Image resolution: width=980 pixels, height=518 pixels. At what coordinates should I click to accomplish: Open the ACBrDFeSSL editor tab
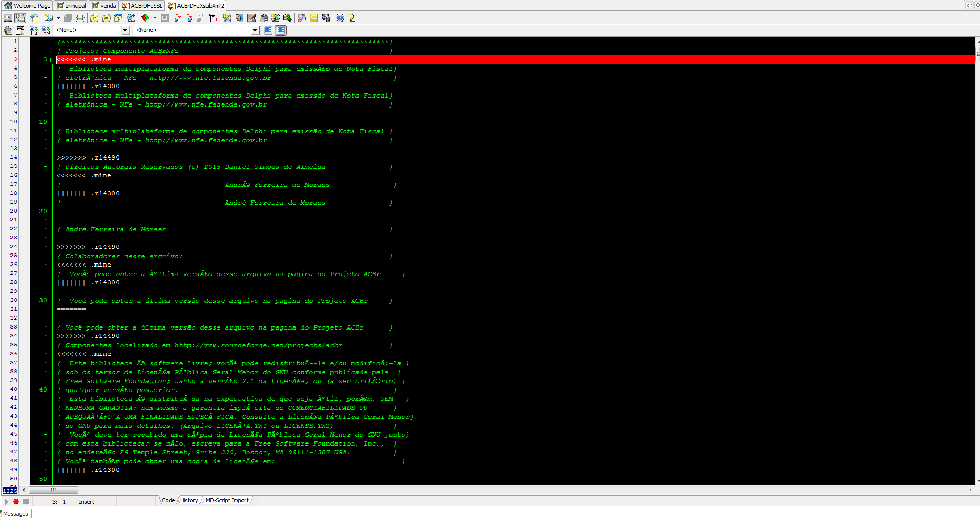142,6
